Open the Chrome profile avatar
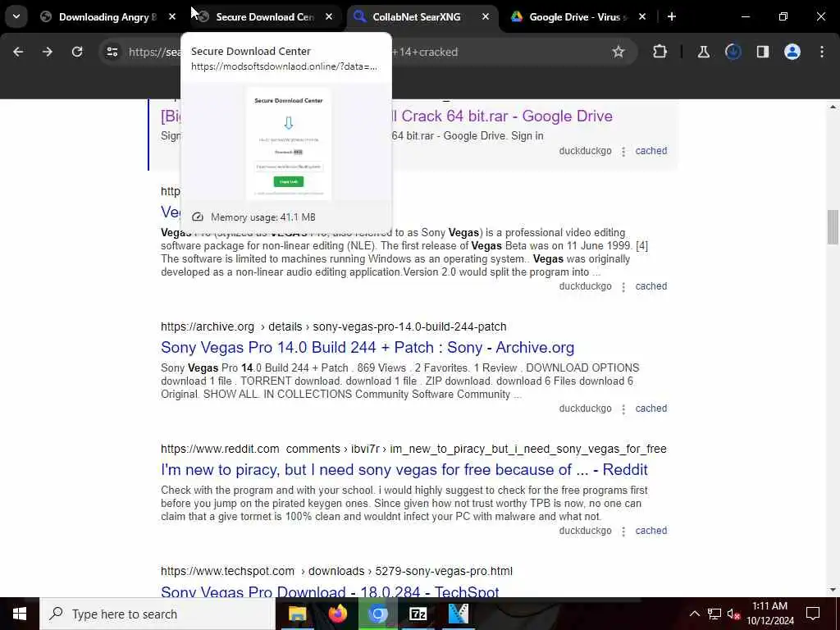 coord(792,52)
